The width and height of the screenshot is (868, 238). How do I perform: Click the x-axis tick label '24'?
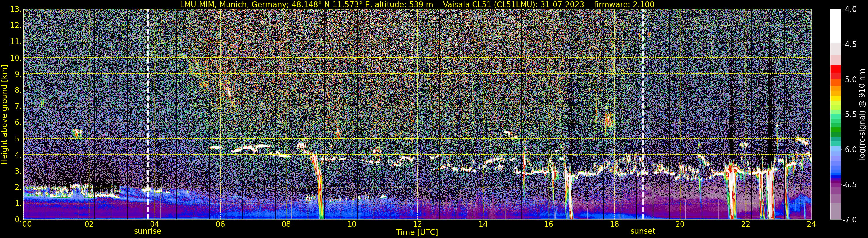(x=811, y=224)
